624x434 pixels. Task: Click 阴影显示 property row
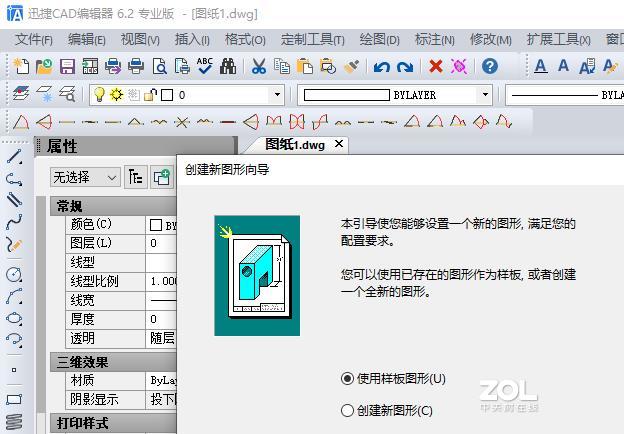click(x=121, y=399)
